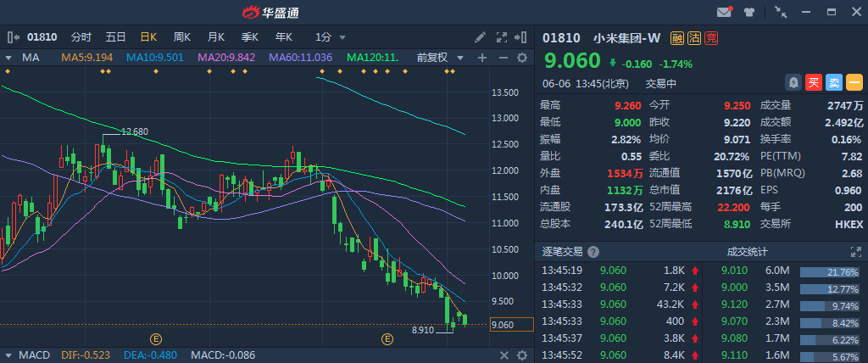Click first orange diamond event marker
The height and width of the screenshot is (363, 868).
tap(7, 71)
